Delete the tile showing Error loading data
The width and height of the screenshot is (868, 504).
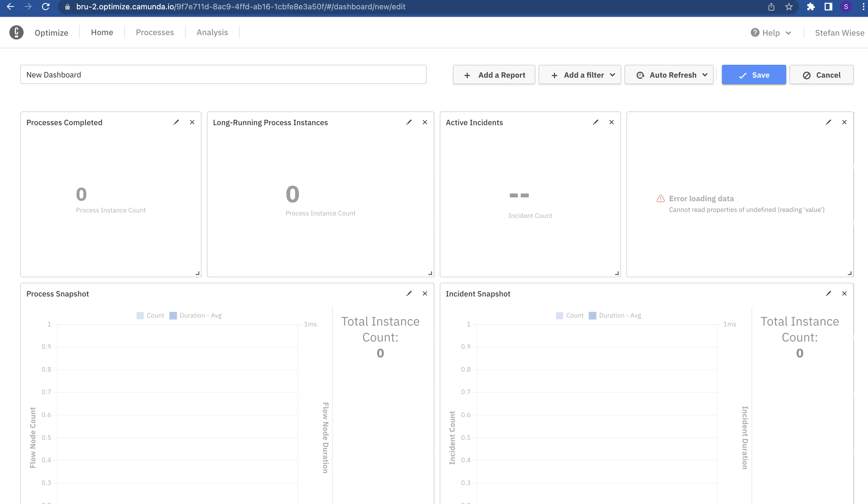(x=844, y=122)
